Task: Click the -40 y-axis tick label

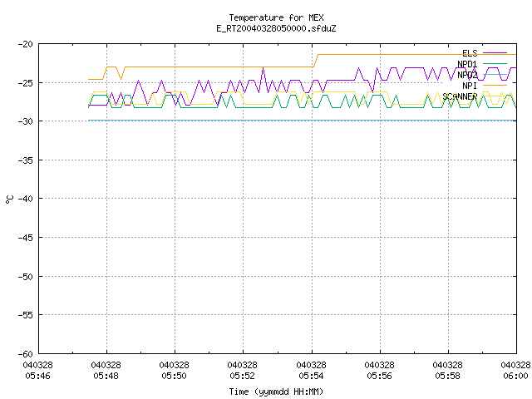Action: (26, 199)
